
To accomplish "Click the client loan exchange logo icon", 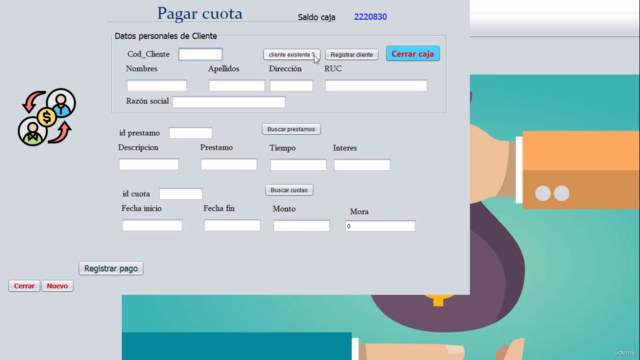I will (47, 117).
